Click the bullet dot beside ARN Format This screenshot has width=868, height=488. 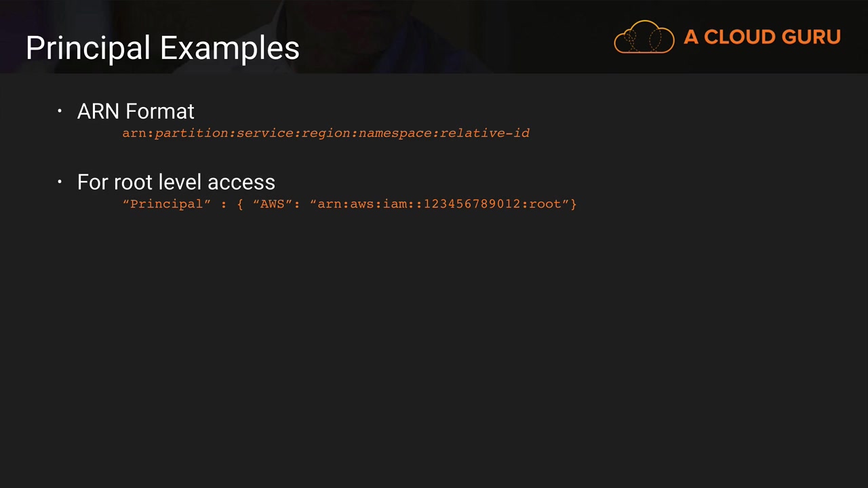[x=60, y=111]
